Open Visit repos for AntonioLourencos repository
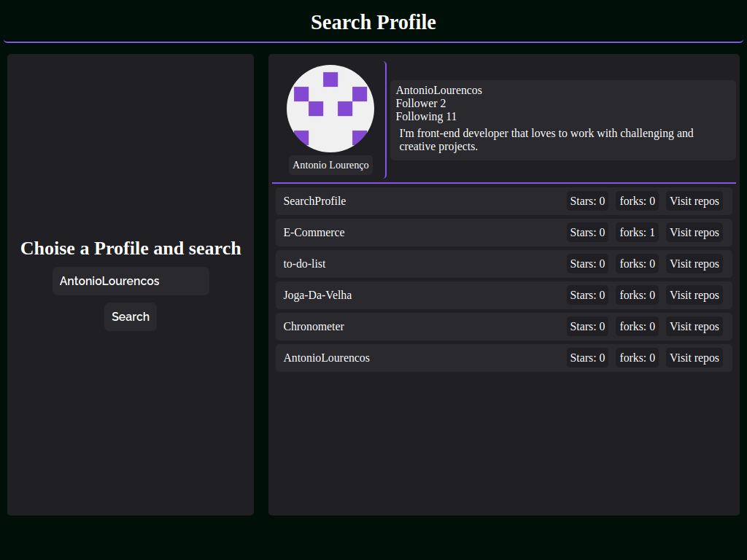747x560 pixels. point(694,358)
